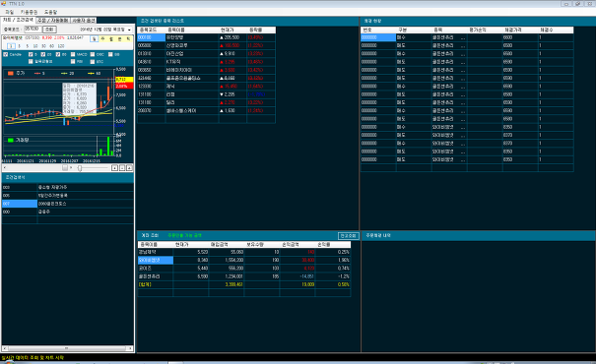This screenshot has width=596, height=364.
Task: Click the last chart size button beside slider
Action: tap(129, 168)
